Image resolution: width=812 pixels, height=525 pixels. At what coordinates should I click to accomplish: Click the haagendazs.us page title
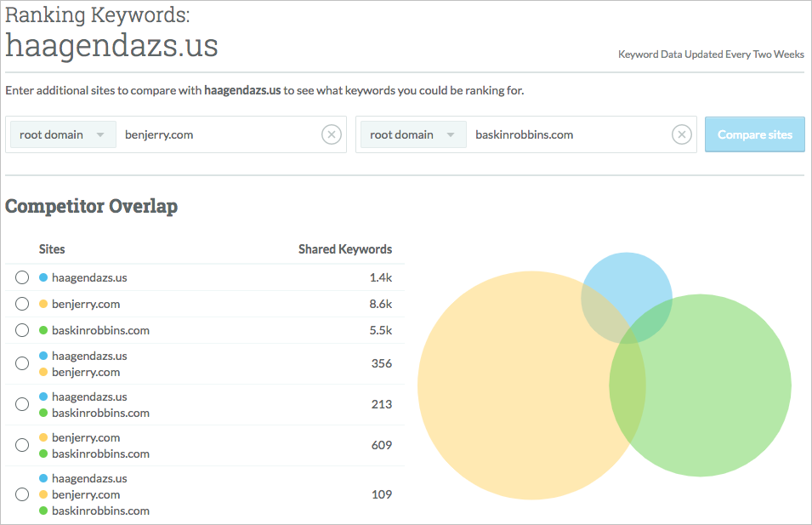click(112, 46)
